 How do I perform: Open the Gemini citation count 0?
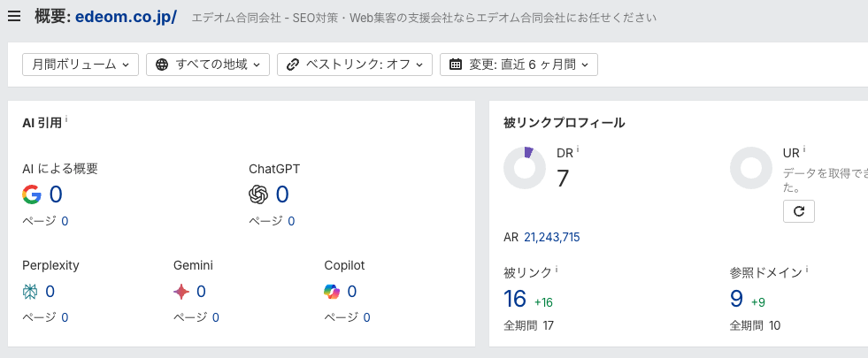pos(201,292)
